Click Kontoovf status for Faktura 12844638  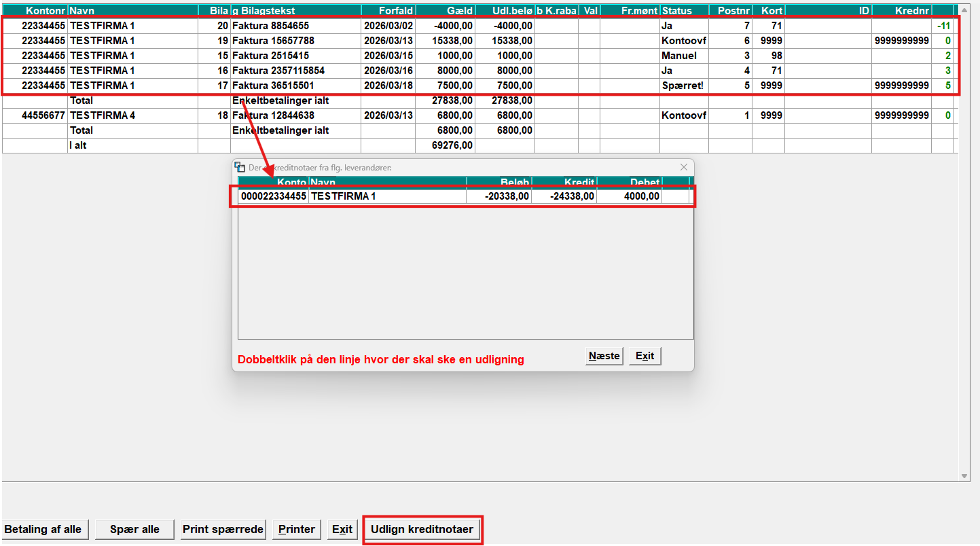tap(684, 115)
